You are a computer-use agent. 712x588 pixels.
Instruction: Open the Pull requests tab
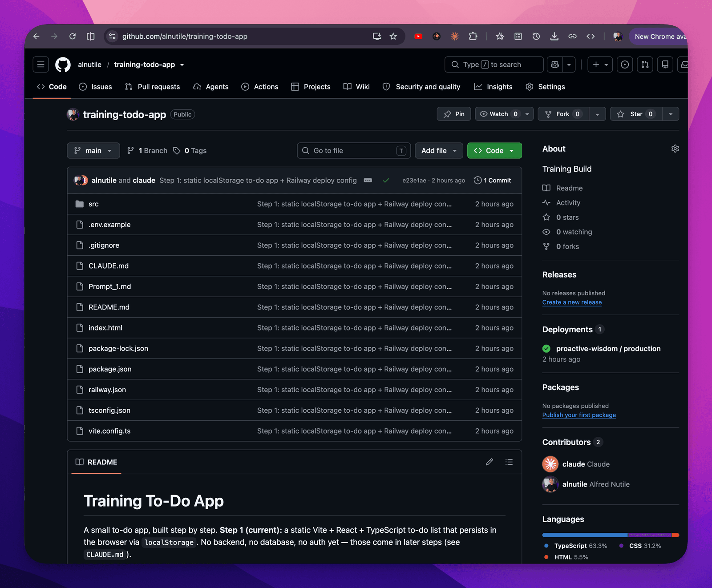coord(153,87)
